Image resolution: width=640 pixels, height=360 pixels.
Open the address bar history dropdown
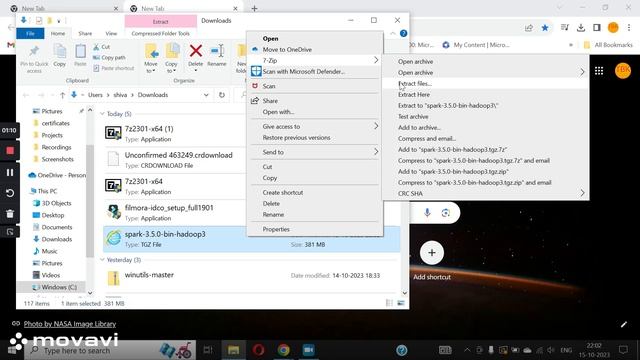coord(206,95)
